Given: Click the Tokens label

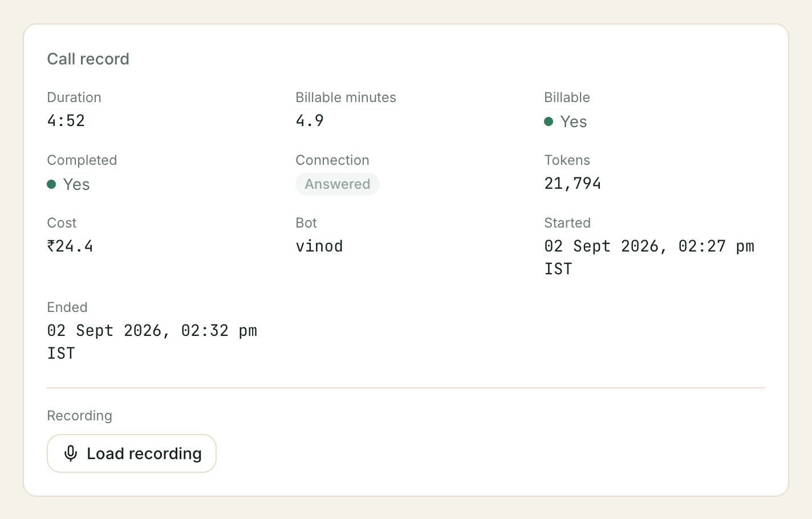Looking at the screenshot, I should click(x=567, y=160).
